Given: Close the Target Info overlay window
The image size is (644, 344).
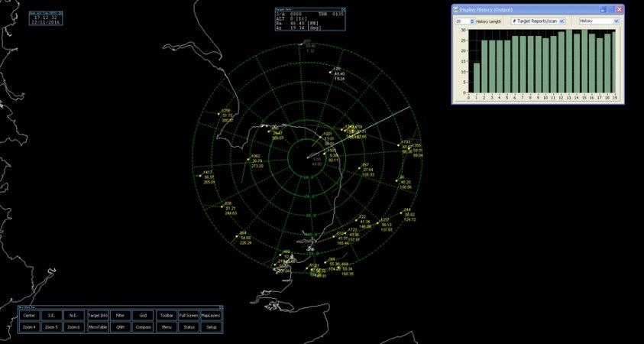Looking at the screenshot, I should point(343,9).
